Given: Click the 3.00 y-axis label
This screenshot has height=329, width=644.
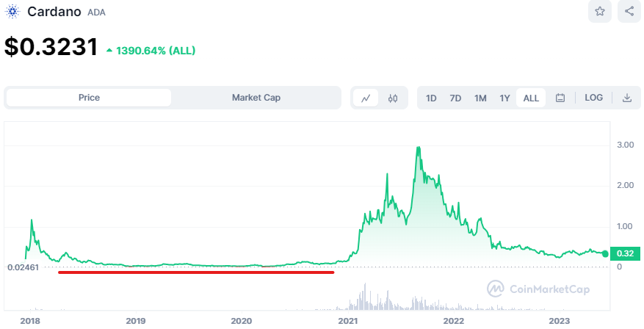Looking at the screenshot, I should [x=625, y=145].
